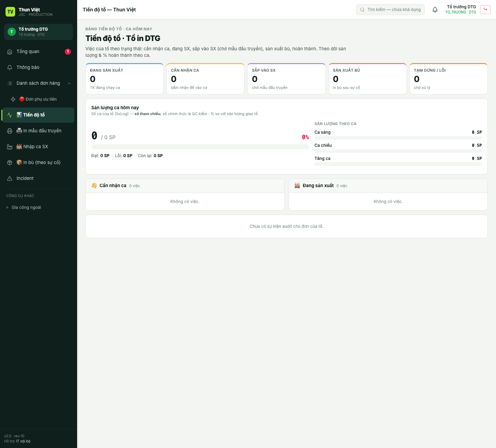Collapse the Danh sách đơn hàng chevron
Image resolution: width=496 pixels, height=448 pixels.
click(x=69, y=83)
